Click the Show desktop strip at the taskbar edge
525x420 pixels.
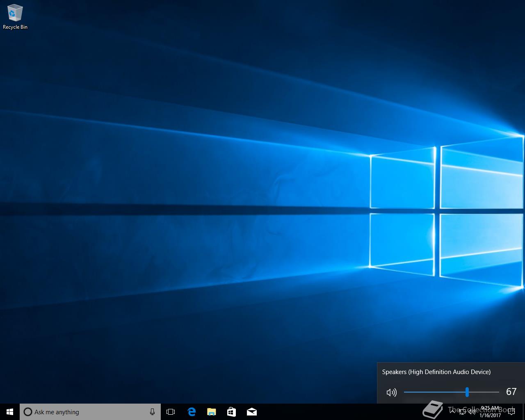point(524,412)
